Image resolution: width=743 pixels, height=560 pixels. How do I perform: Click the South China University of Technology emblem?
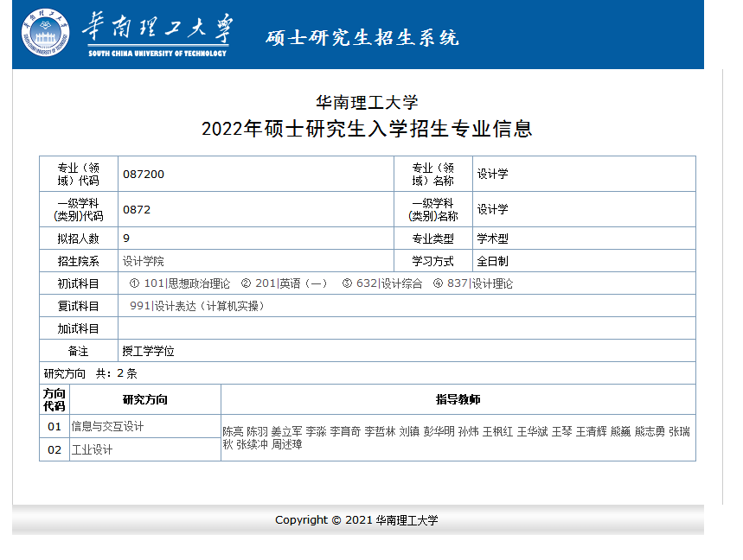[46, 32]
